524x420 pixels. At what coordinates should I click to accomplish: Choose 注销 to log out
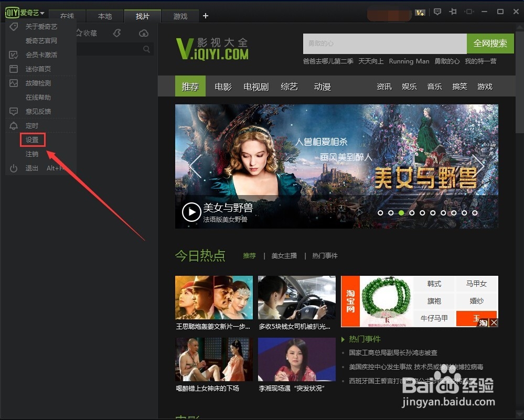(32, 154)
